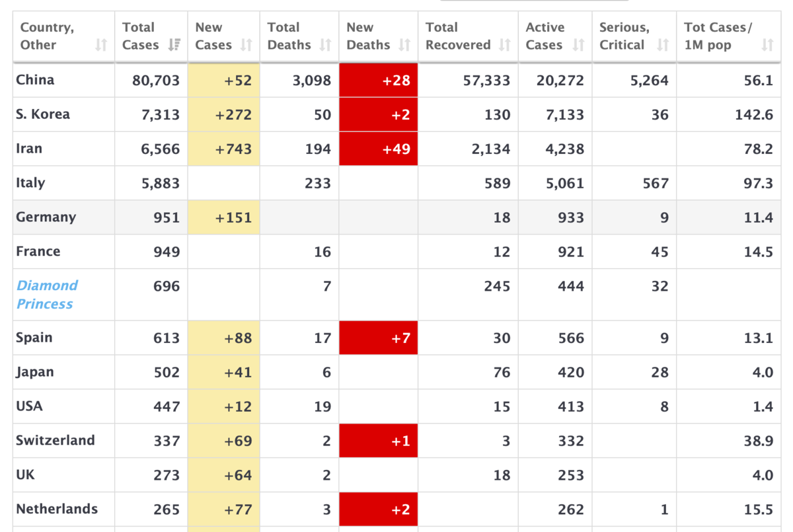Click USA total deaths 19
Viewport: 793px width, 532px height.
pyautogui.click(x=322, y=407)
